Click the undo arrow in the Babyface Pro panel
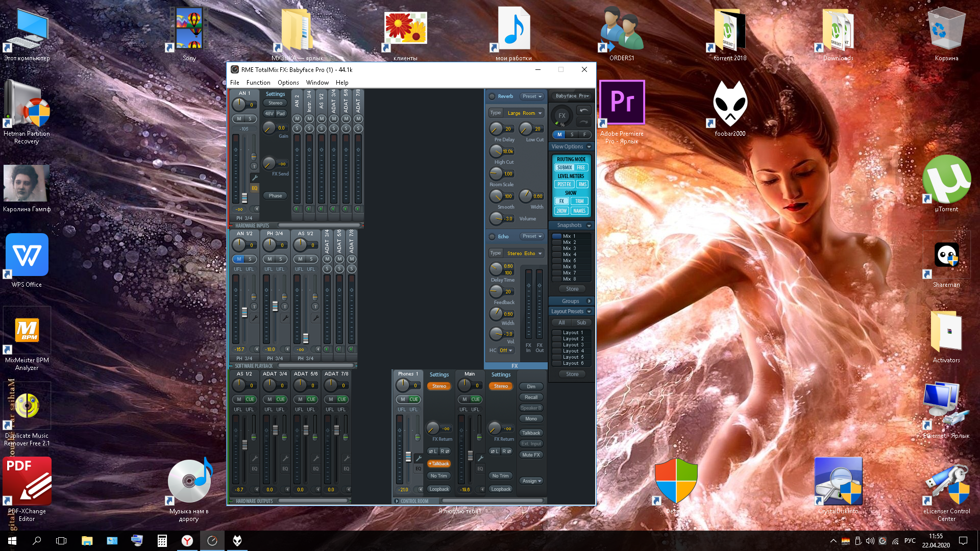This screenshot has width=980, height=551. point(583,110)
